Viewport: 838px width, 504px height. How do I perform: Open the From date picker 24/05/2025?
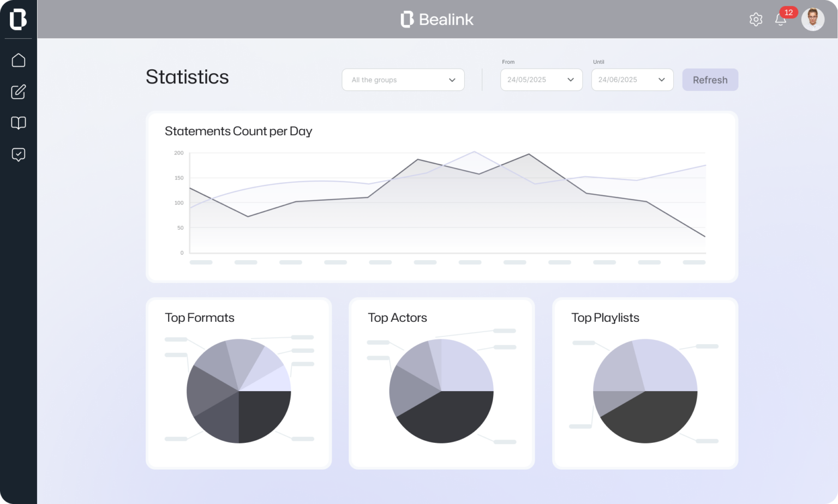541,80
